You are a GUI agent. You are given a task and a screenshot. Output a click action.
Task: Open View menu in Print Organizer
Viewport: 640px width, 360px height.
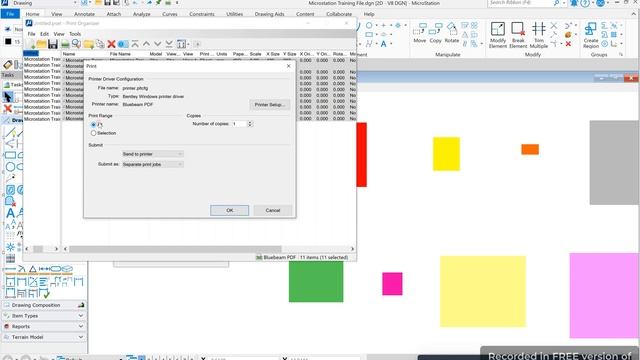pos(59,34)
